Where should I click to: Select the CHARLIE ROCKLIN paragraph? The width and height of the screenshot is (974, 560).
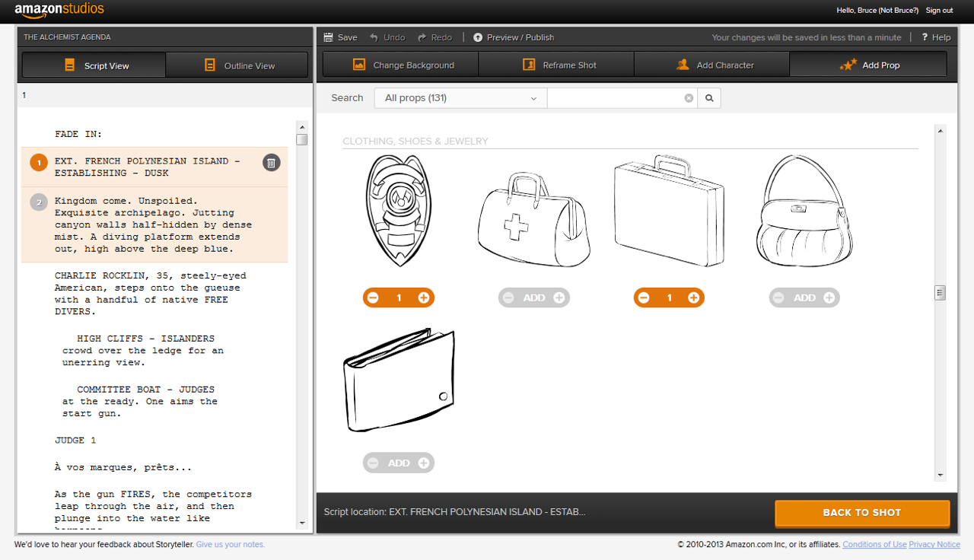coord(151,294)
